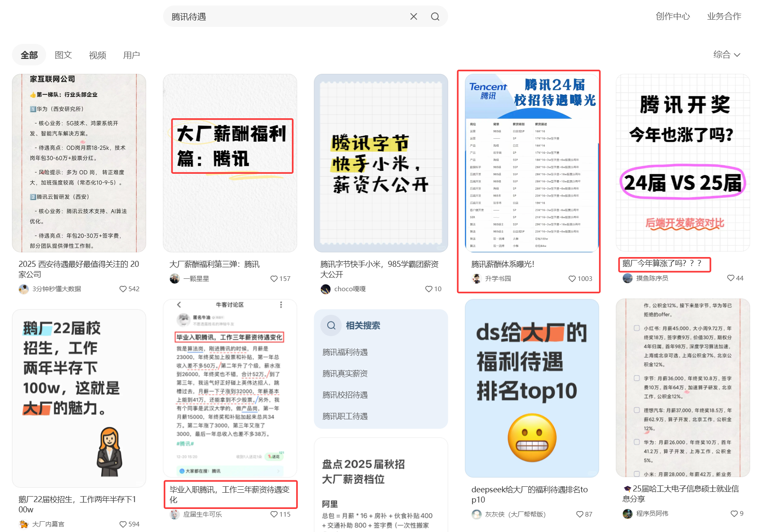Image resolution: width=773 pixels, height=532 pixels.
Task: Open the 大厂薪酬福利篇：腾讯 cover image
Action: [x=230, y=163]
